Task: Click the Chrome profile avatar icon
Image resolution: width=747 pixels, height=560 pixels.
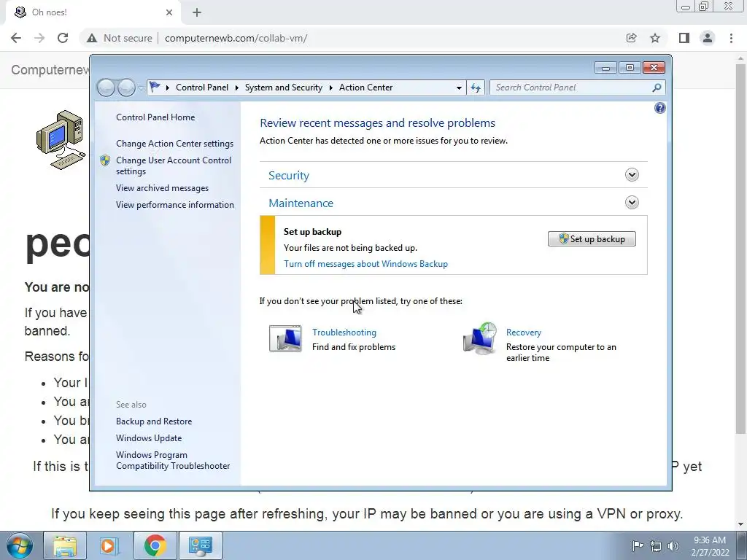Action: 708,38
